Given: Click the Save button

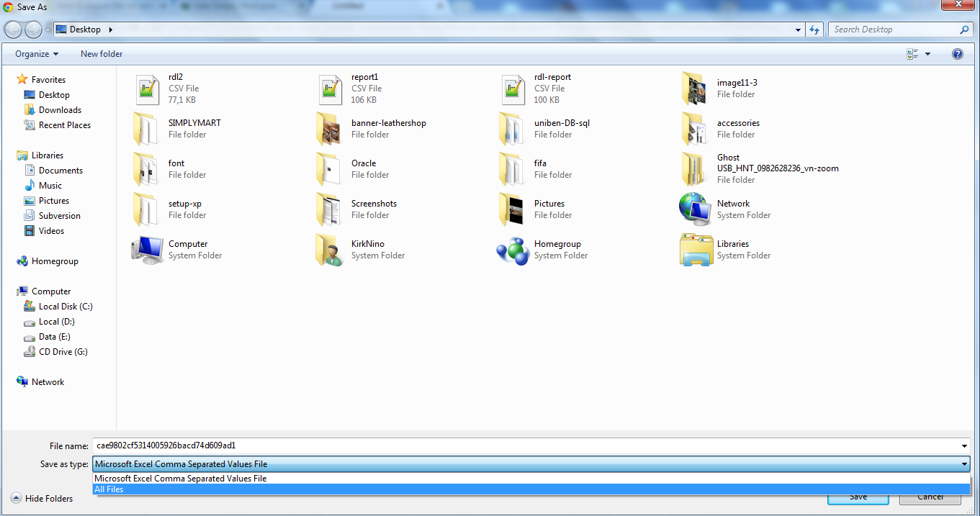Looking at the screenshot, I should [858, 497].
